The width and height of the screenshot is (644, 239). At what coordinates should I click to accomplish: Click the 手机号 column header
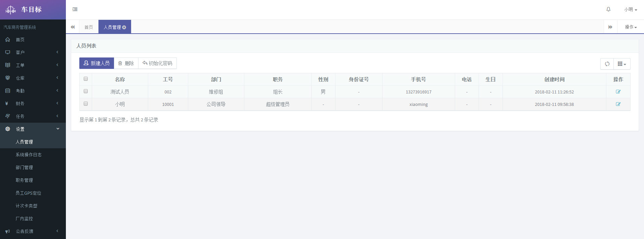pos(418,79)
